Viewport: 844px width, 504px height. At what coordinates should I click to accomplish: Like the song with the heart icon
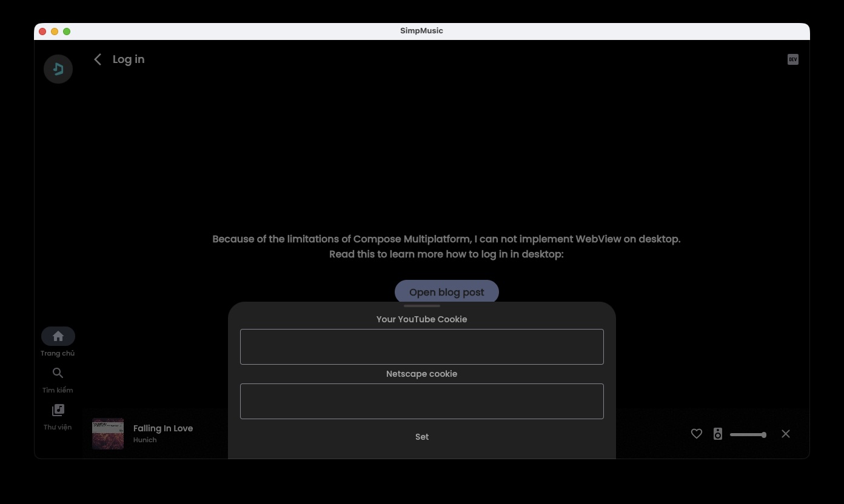point(696,434)
